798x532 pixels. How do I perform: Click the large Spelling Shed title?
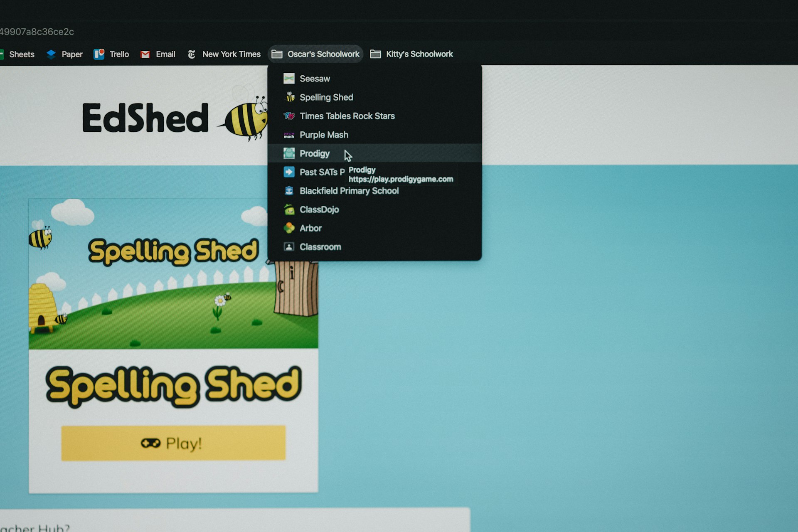coord(173,386)
